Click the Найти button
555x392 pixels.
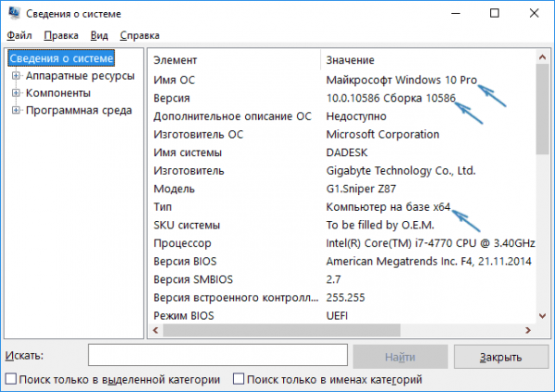(x=400, y=357)
